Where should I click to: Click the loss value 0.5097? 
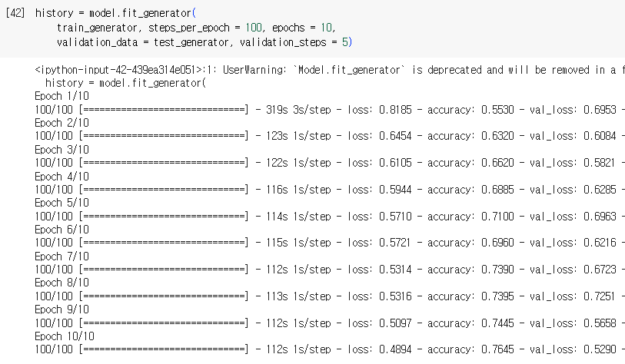(395, 323)
